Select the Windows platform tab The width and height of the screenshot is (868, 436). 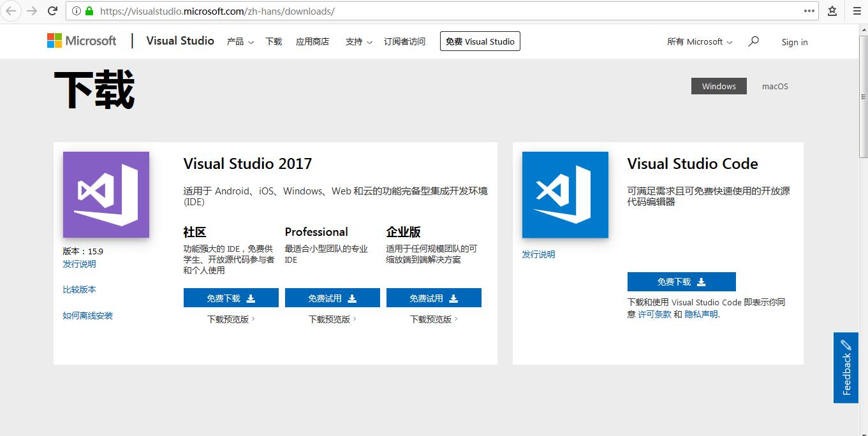point(719,86)
